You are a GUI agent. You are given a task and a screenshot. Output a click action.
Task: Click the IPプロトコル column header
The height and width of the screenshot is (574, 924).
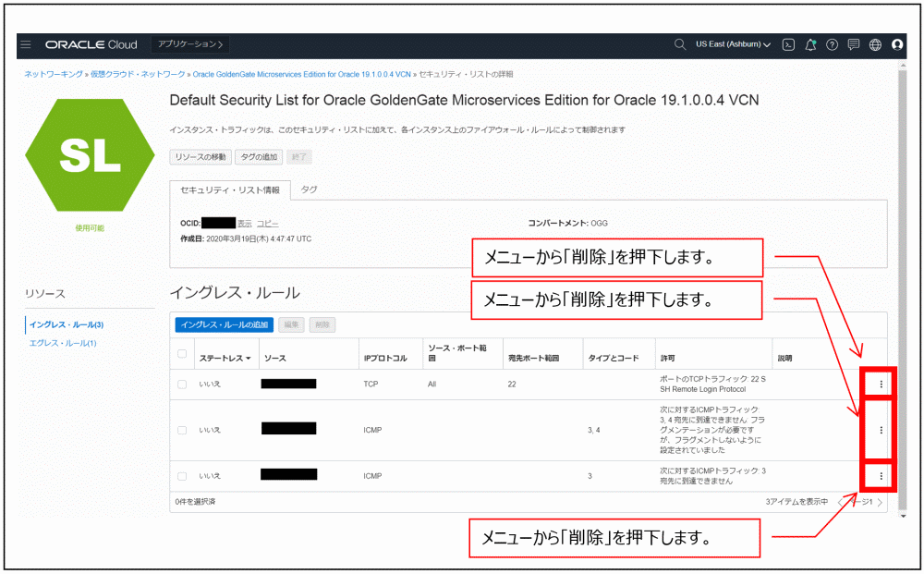click(385, 359)
